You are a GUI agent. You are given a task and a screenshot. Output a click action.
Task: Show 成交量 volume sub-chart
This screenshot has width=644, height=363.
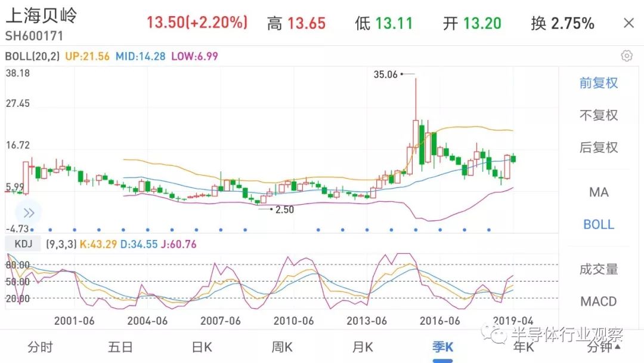tap(599, 269)
